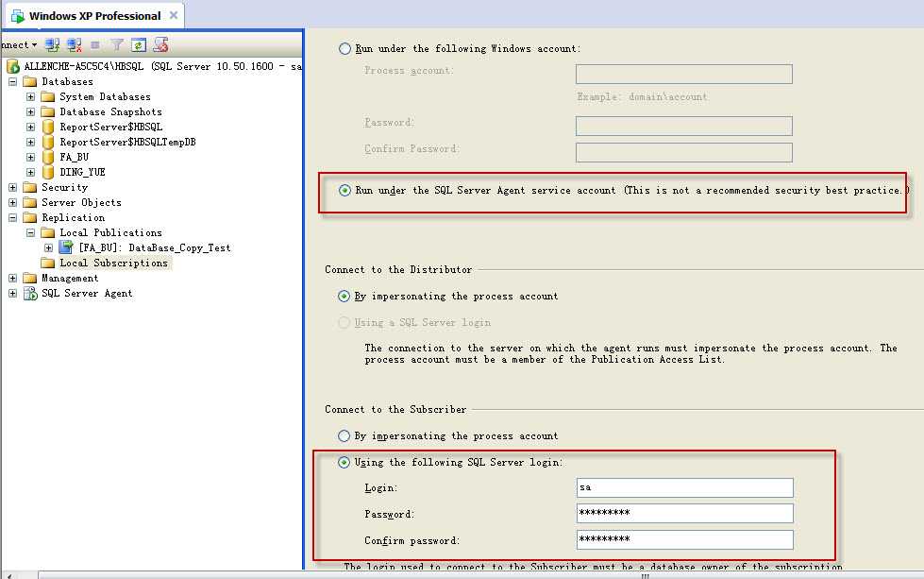Expand ReportServer$HBSQLTempDB database
The image size is (924, 579).
click(x=30, y=142)
